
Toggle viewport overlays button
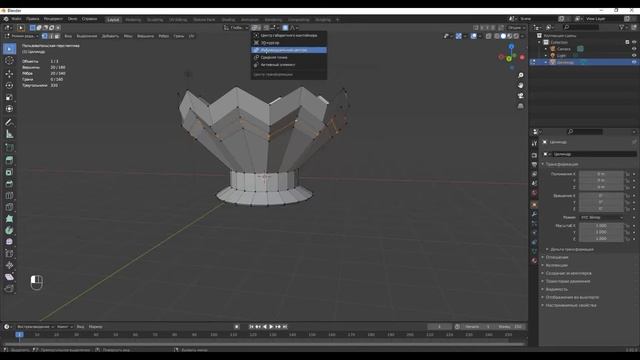click(x=473, y=36)
